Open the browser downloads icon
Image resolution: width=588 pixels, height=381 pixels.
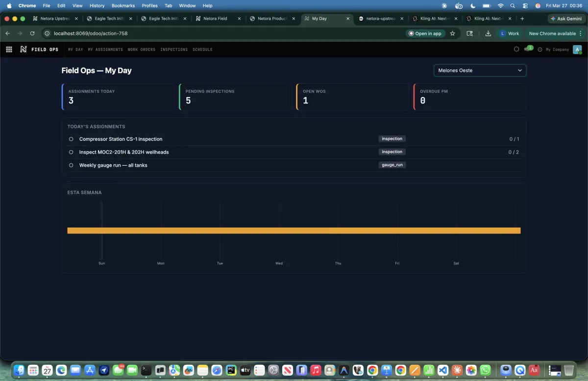click(488, 34)
